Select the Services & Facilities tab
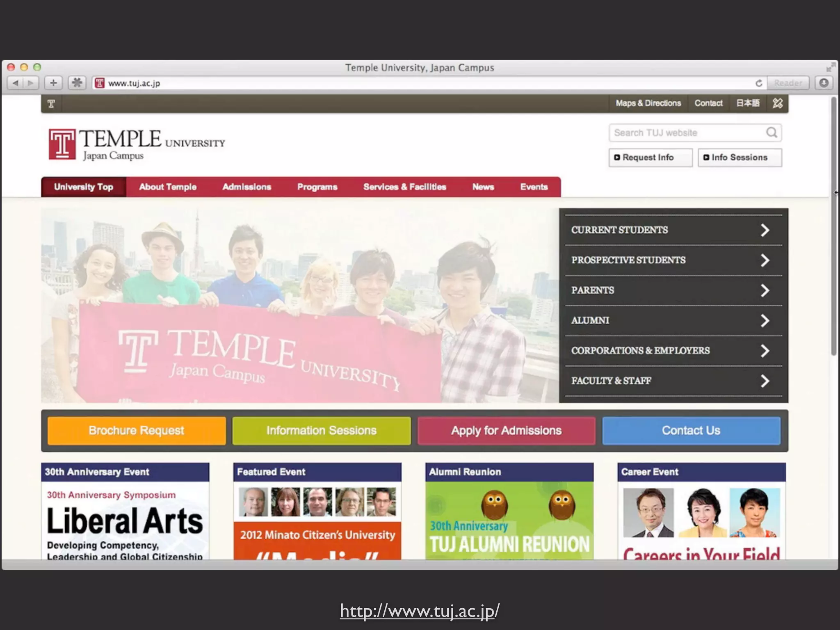Screen dimensions: 840x630 click(x=404, y=187)
